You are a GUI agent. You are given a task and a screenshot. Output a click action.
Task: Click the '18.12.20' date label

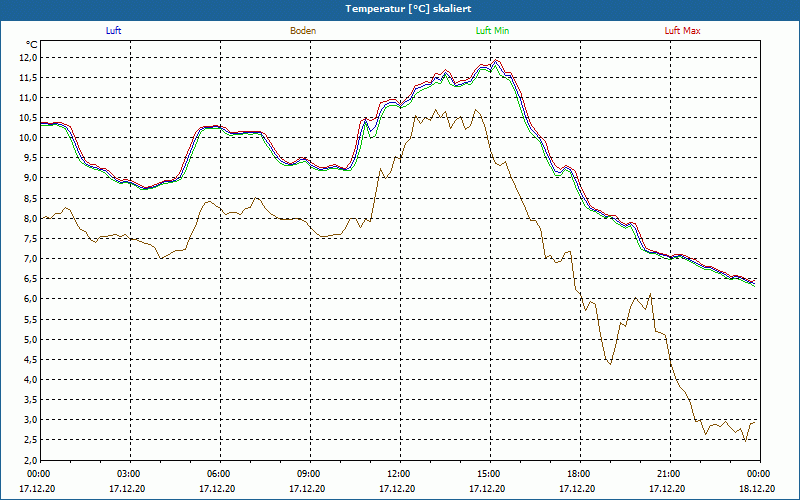(x=757, y=489)
